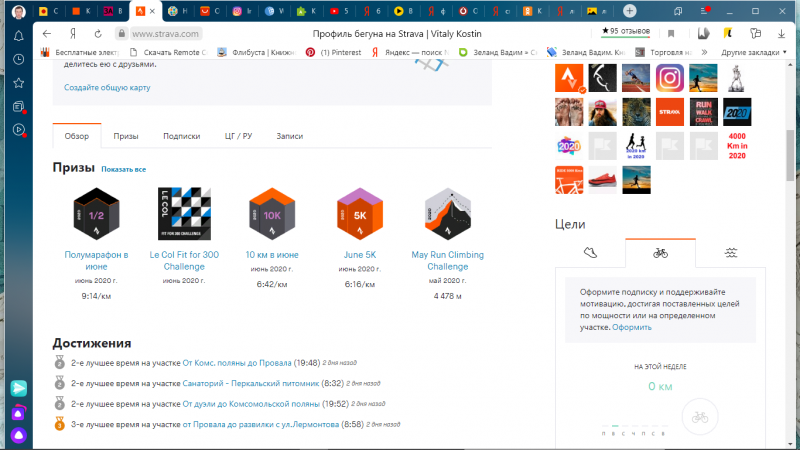The width and height of the screenshot is (800, 450).
Task: Open the notifications bell in sidebar
Action: point(18,36)
